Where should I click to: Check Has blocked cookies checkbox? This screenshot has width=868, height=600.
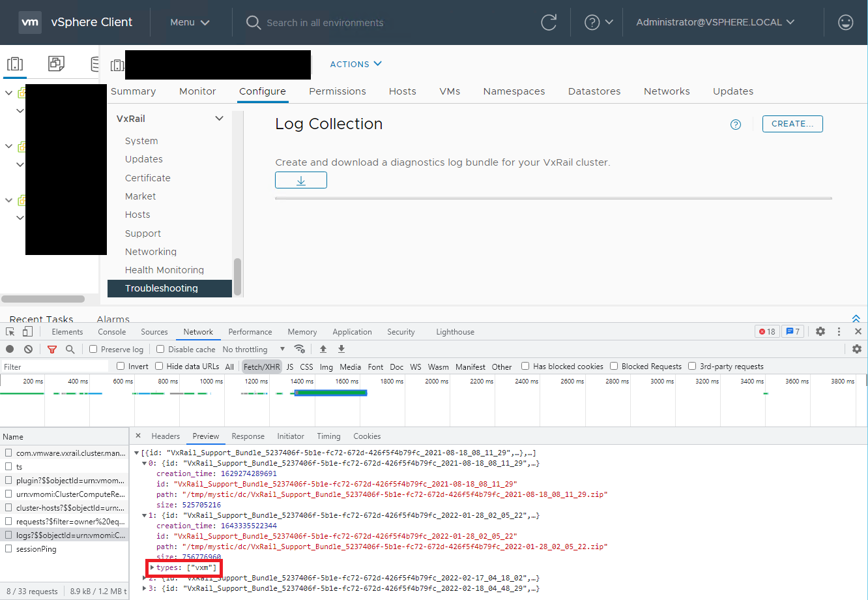[525, 367]
